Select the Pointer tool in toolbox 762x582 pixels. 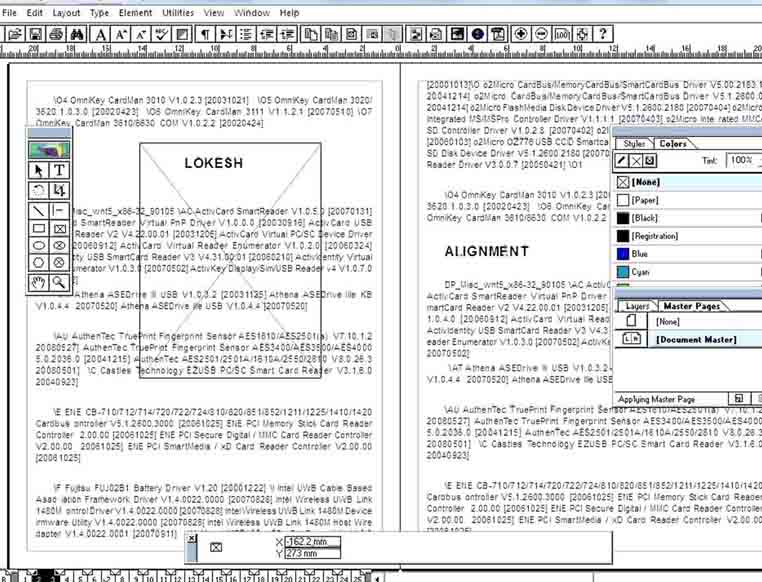[x=39, y=171]
